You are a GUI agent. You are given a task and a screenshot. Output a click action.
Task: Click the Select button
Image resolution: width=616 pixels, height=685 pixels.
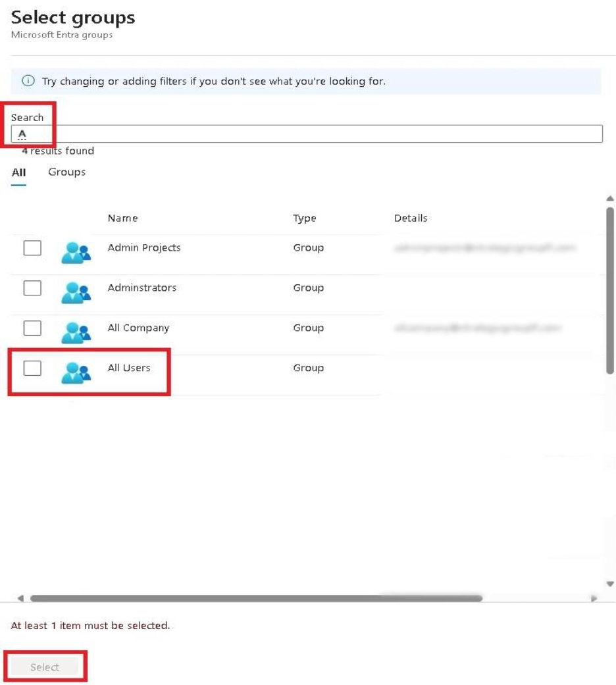pos(45,667)
